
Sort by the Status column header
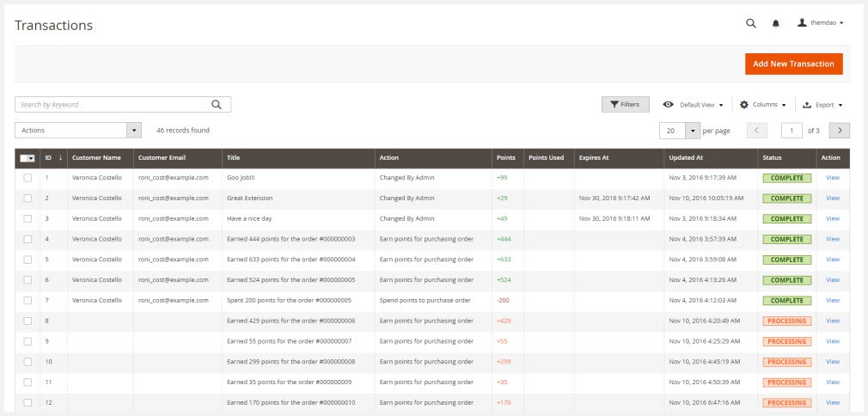786,158
